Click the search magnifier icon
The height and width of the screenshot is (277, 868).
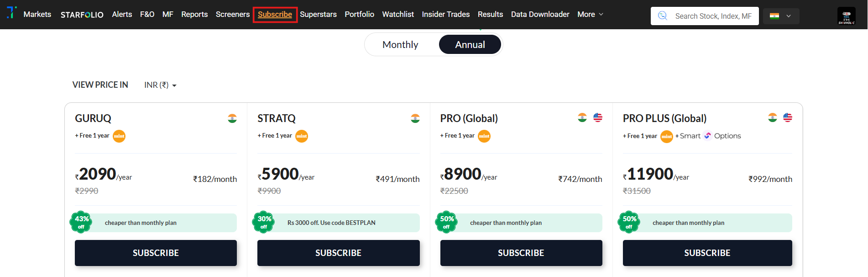click(x=662, y=16)
